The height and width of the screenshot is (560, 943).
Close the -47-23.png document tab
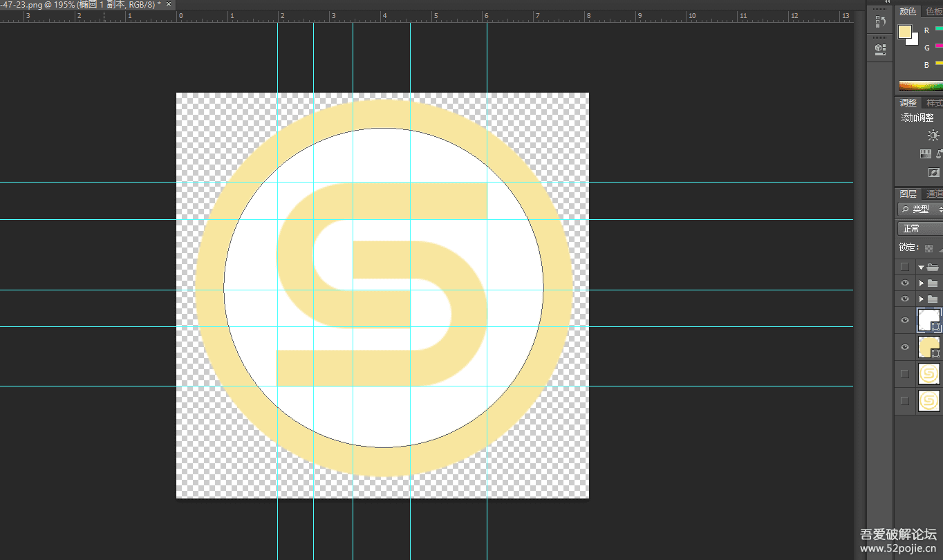coord(168,4)
